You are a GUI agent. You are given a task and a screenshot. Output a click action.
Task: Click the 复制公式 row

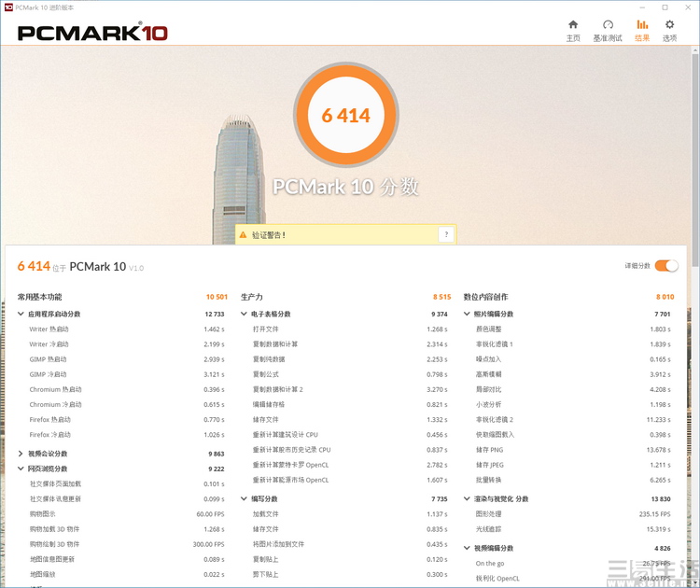[x=350, y=374]
